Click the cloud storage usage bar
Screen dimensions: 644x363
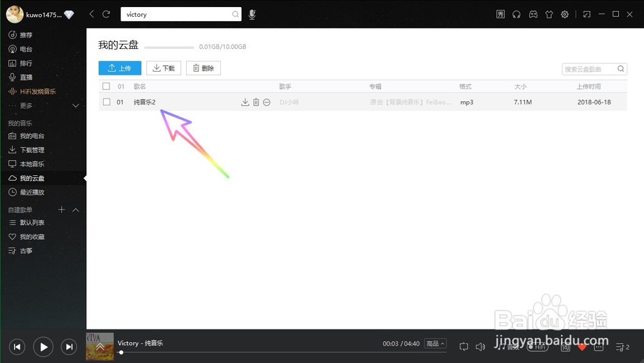[x=169, y=47]
